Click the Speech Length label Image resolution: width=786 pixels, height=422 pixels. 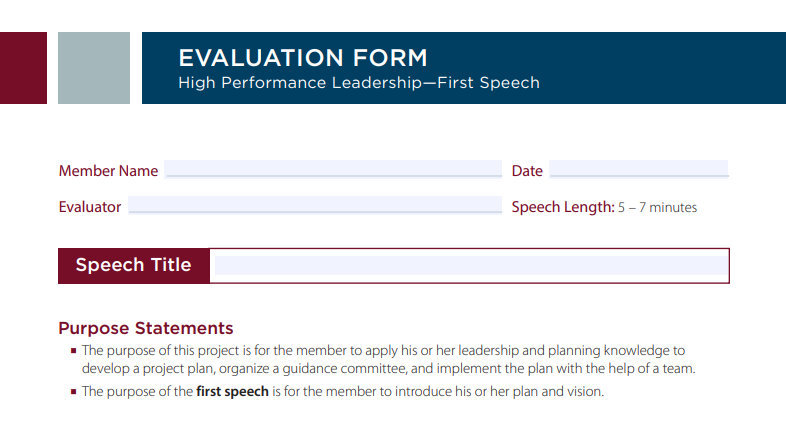(x=562, y=207)
